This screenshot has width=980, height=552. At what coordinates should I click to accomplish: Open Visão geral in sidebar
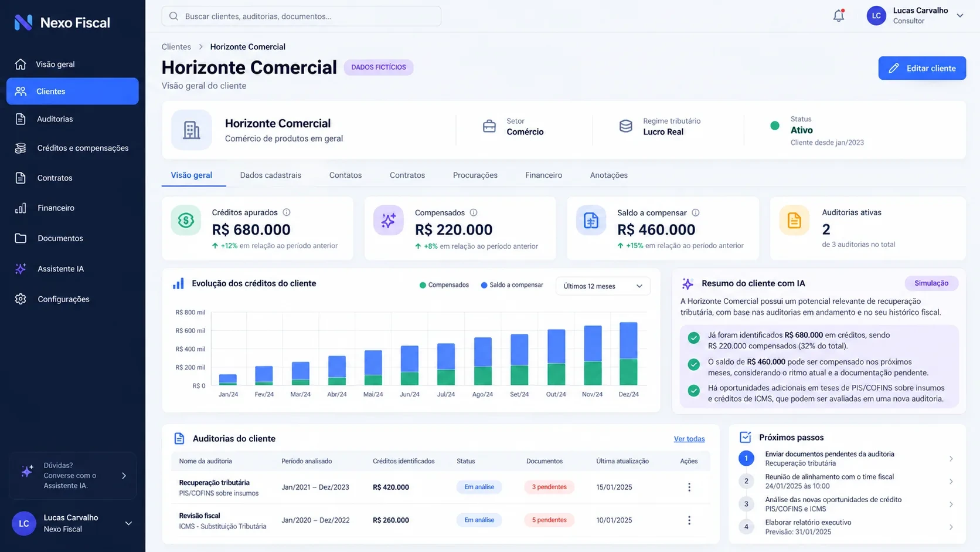pyautogui.click(x=73, y=64)
